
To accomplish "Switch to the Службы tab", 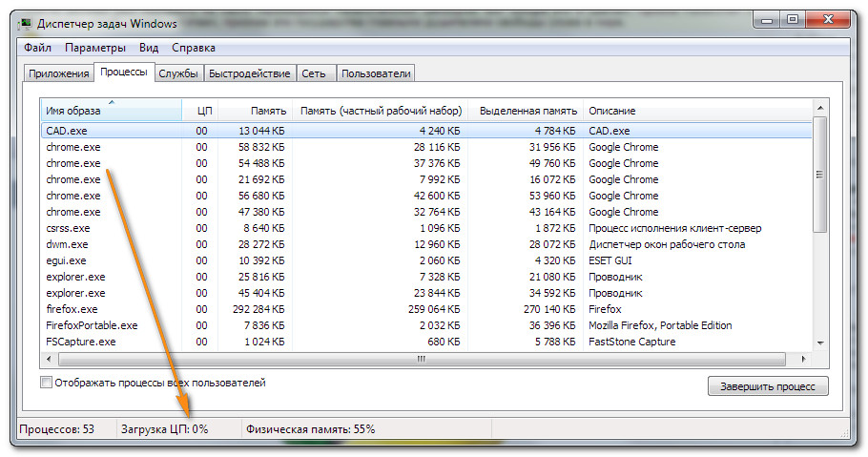I will click(178, 73).
